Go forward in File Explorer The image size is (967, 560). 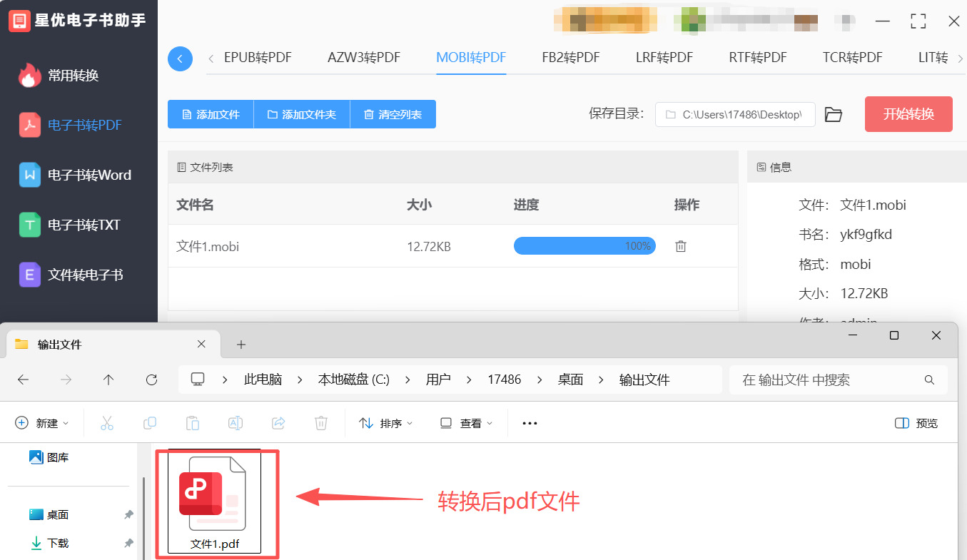click(x=66, y=380)
